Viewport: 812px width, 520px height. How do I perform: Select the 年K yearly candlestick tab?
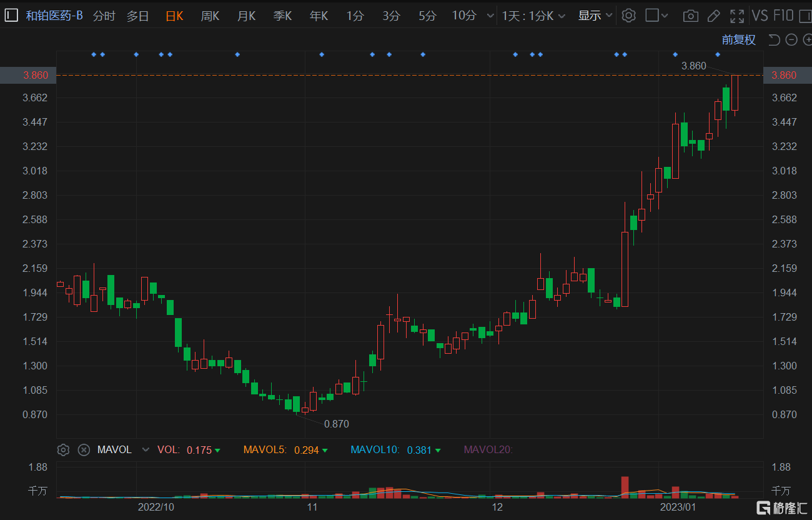point(319,16)
